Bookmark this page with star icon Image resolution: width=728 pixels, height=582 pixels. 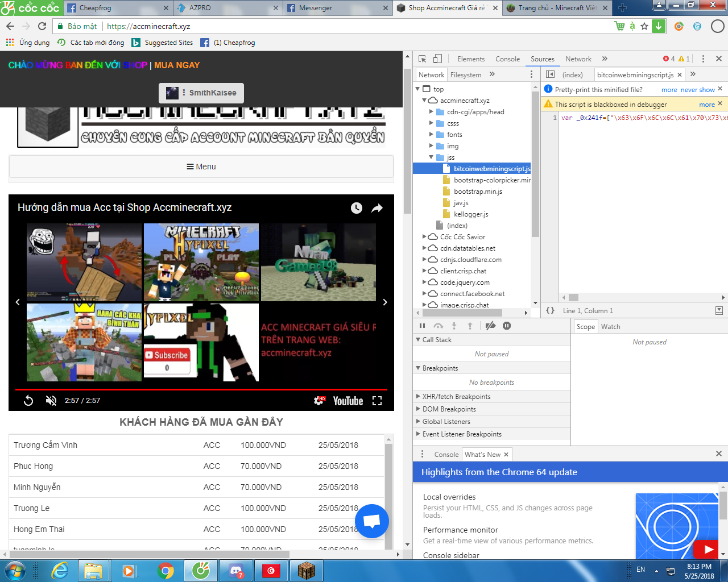[644, 26]
